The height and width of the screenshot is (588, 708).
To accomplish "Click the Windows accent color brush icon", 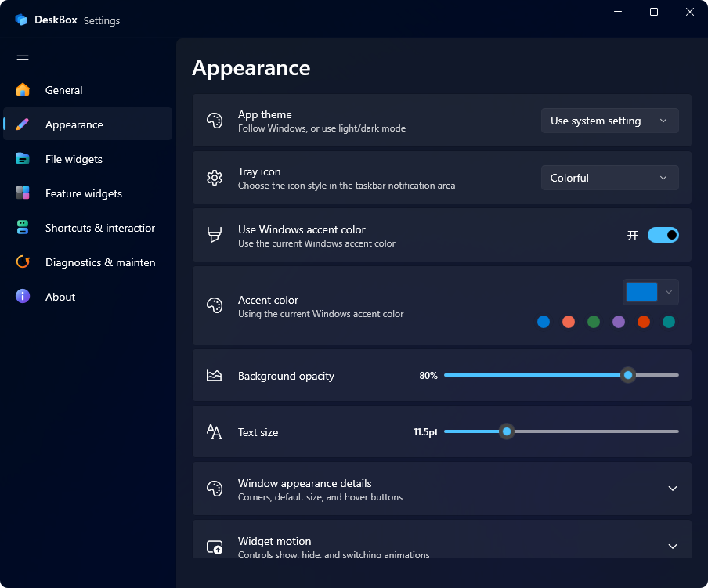I will click(215, 235).
